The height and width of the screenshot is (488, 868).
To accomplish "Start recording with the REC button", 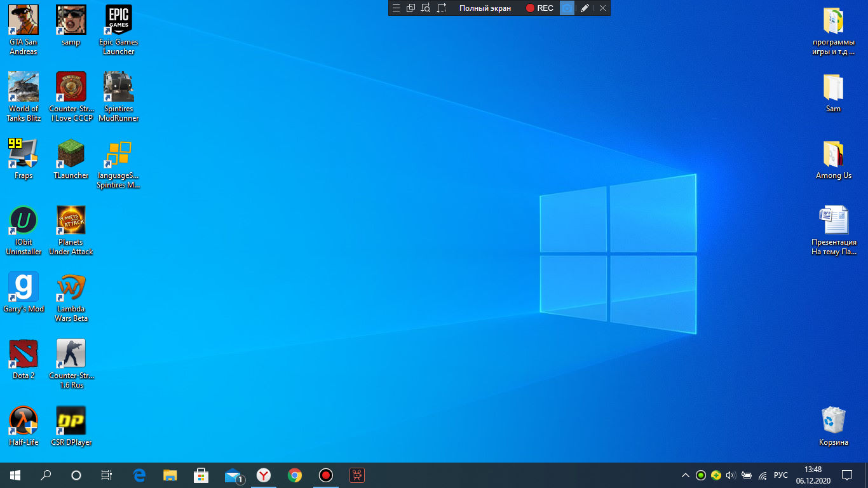I will (x=539, y=8).
